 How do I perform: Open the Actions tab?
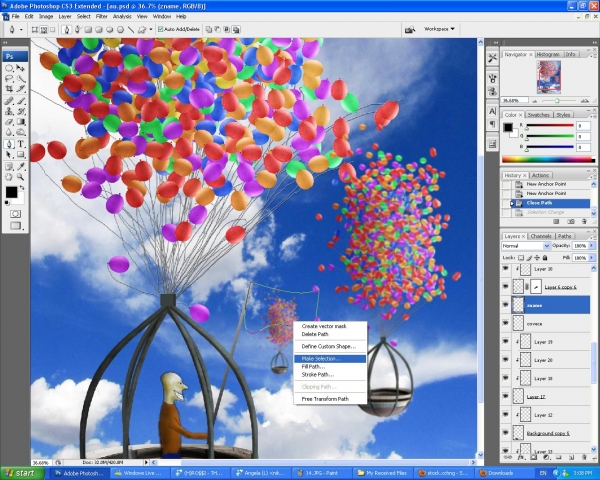click(540, 175)
